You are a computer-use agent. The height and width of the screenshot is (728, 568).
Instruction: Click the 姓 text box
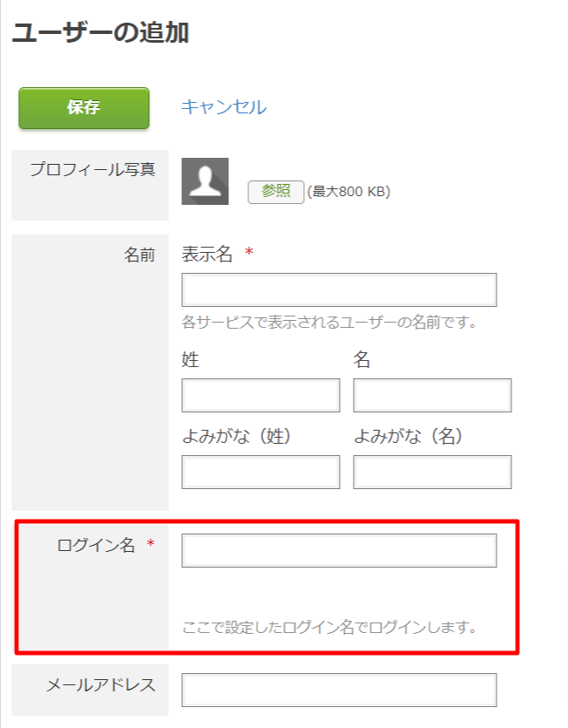click(260, 395)
